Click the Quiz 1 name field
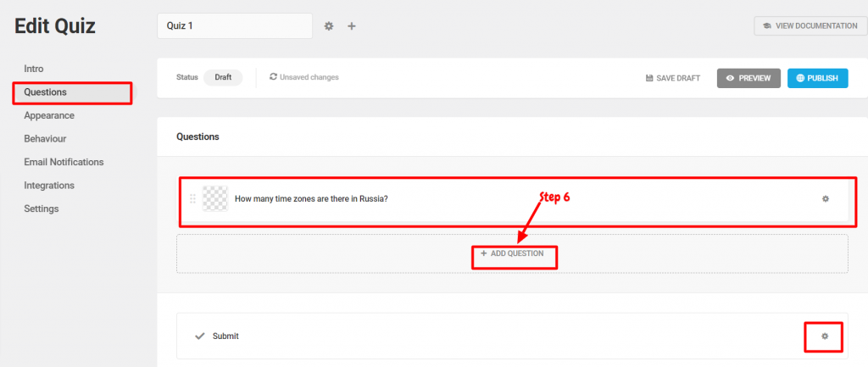 click(235, 26)
